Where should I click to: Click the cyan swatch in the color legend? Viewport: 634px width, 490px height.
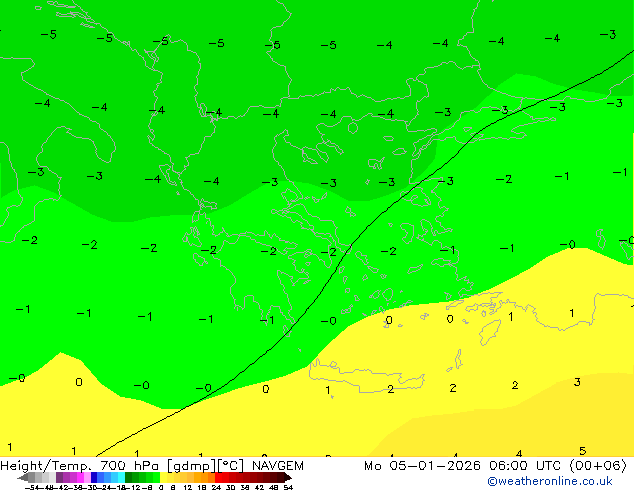pos(121,477)
